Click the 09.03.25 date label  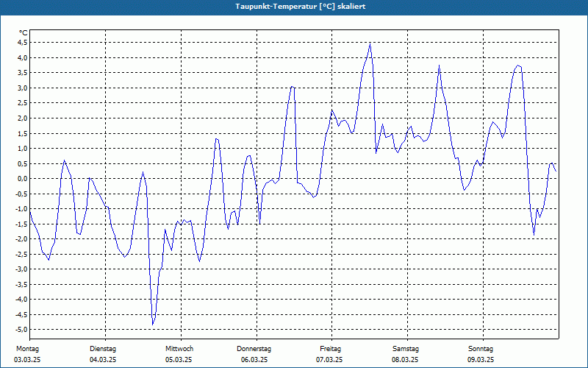click(x=481, y=360)
